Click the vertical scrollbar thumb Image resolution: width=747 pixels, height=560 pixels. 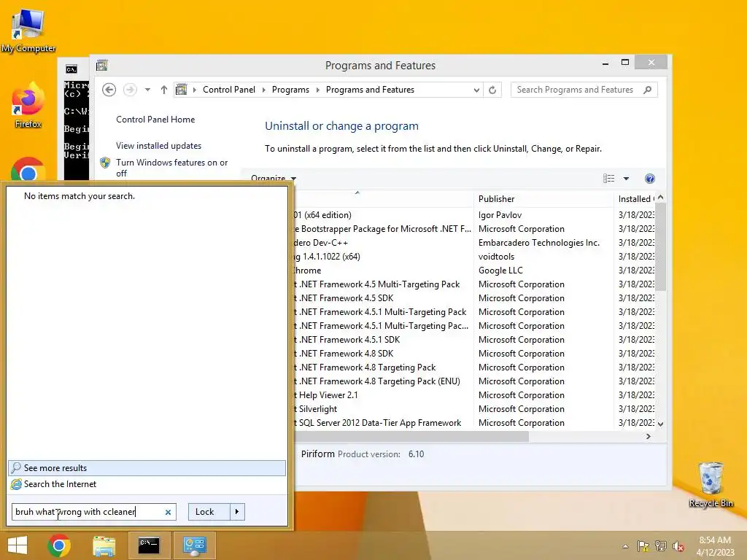click(x=661, y=246)
